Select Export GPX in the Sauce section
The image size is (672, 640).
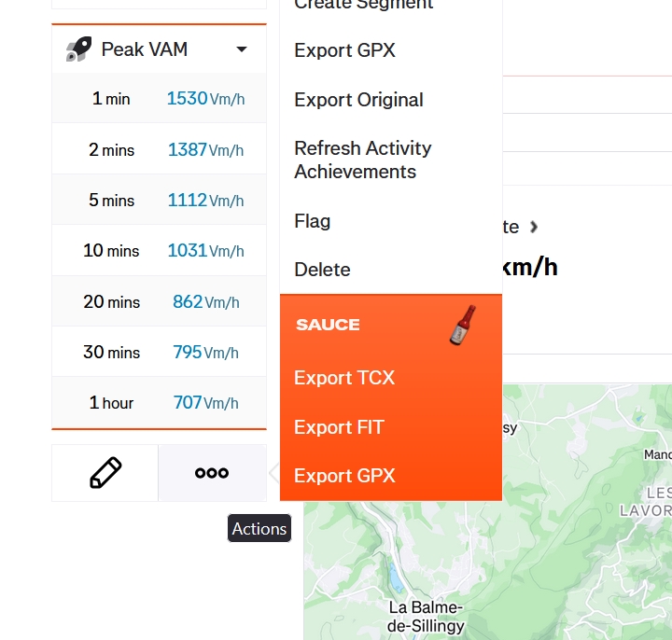pos(344,476)
